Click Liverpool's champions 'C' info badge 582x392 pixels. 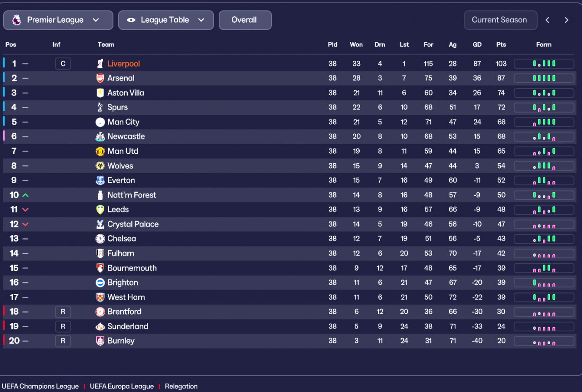[63, 64]
